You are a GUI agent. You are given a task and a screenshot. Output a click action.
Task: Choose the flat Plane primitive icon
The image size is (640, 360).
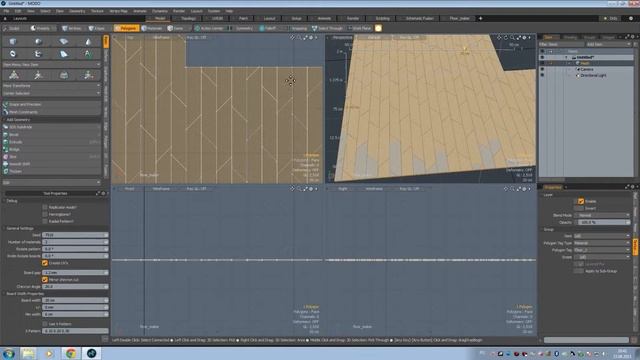(x=64, y=42)
